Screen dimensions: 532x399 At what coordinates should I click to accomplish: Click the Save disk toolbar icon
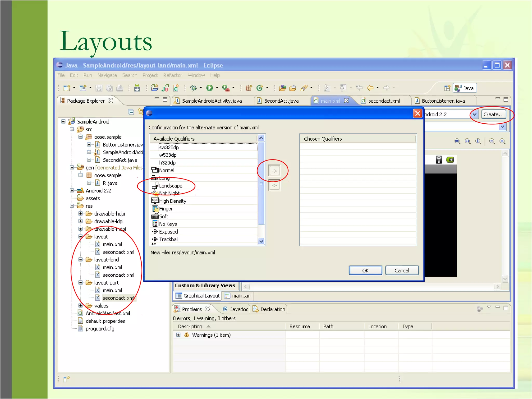99,88
